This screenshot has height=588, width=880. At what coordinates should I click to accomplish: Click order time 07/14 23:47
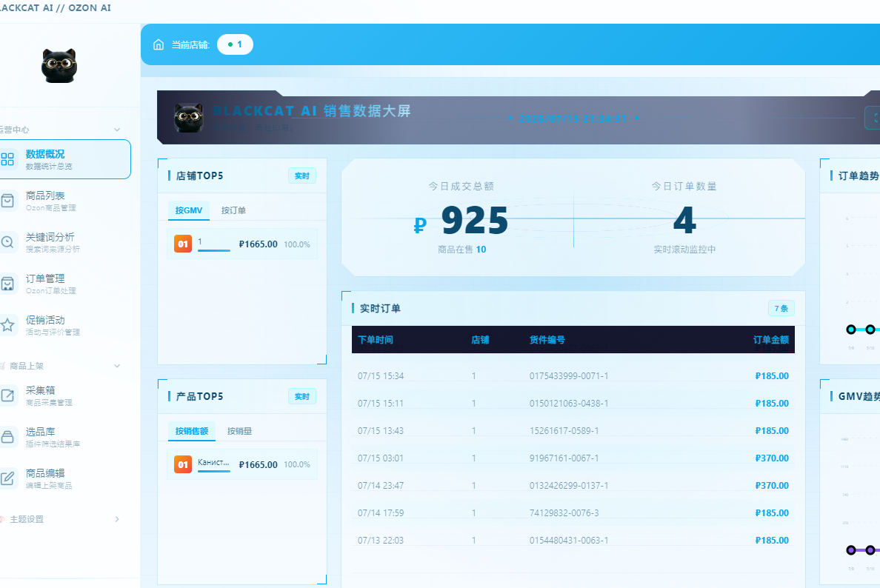click(x=381, y=485)
